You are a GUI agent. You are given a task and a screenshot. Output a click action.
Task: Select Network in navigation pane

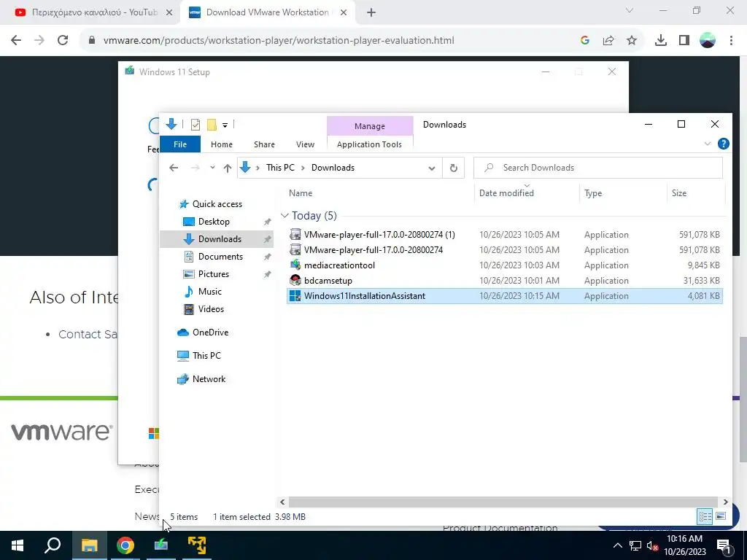click(209, 379)
